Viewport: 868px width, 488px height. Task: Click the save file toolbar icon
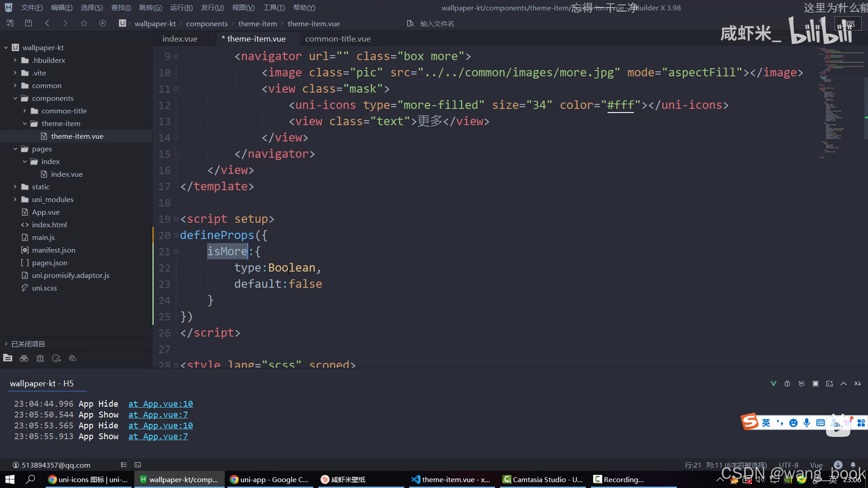point(28,23)
